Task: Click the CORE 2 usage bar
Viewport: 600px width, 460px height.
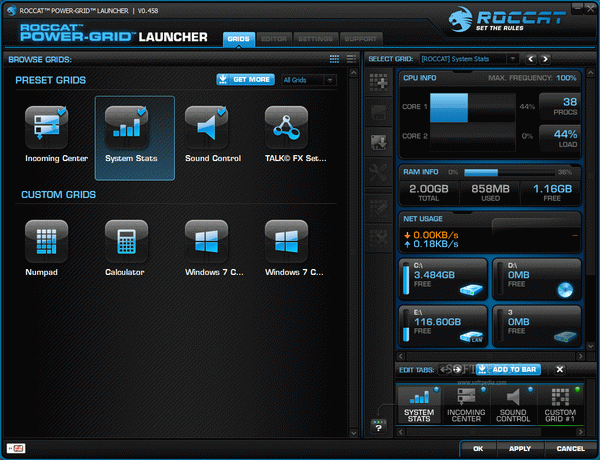Action: (x=473, y=136)
